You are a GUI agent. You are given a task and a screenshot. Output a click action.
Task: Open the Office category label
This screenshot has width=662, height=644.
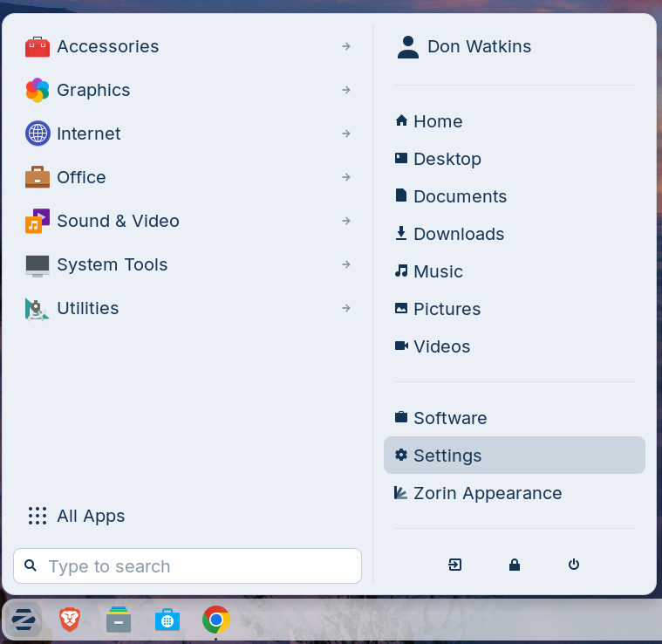(x=81, y=177)
